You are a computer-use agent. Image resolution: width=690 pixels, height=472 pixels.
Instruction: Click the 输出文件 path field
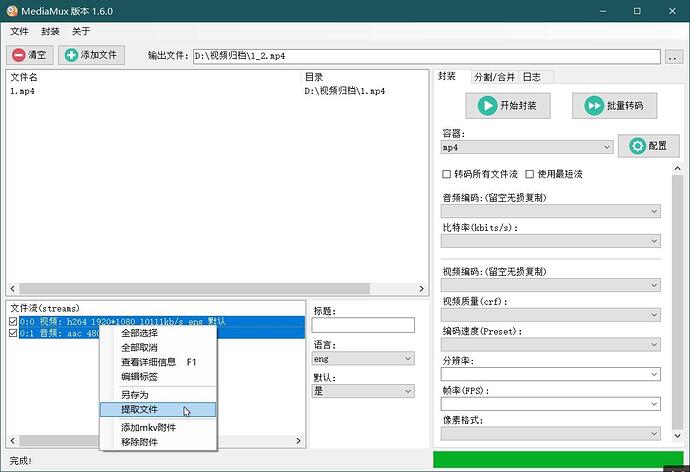(x=426, y=56)
